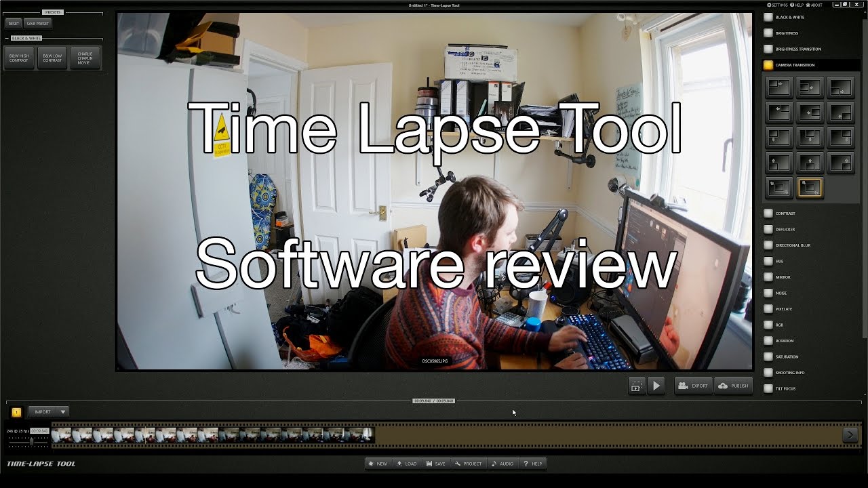Screen dimensions: 868x488
Task: Enable the Directional Blur effect
Action: (768, 245)
